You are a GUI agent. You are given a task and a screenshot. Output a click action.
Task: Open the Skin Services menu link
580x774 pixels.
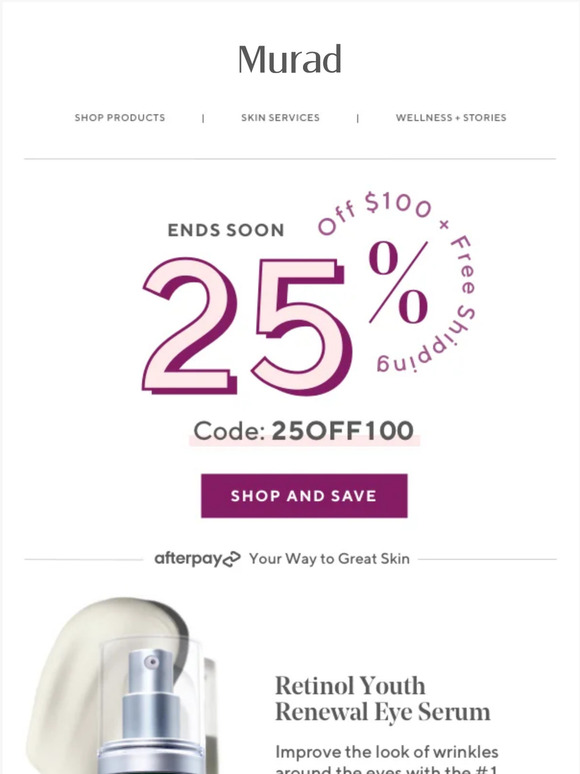[280, 117]
